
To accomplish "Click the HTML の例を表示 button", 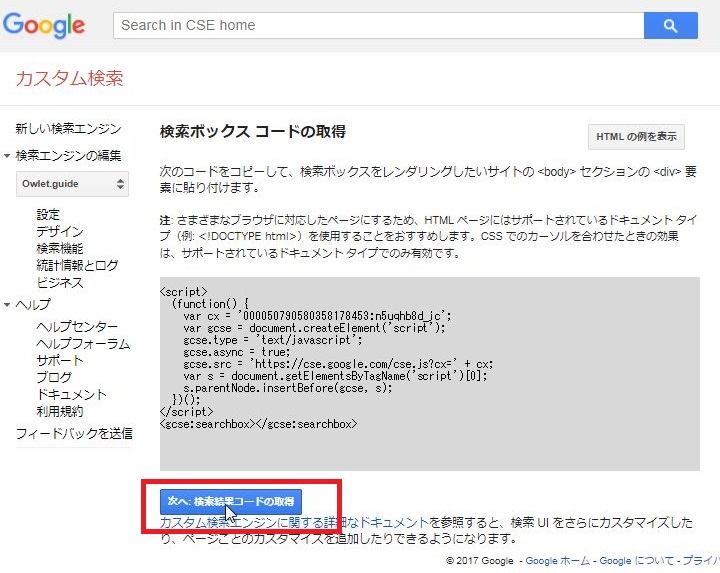I will pos(636,137).
